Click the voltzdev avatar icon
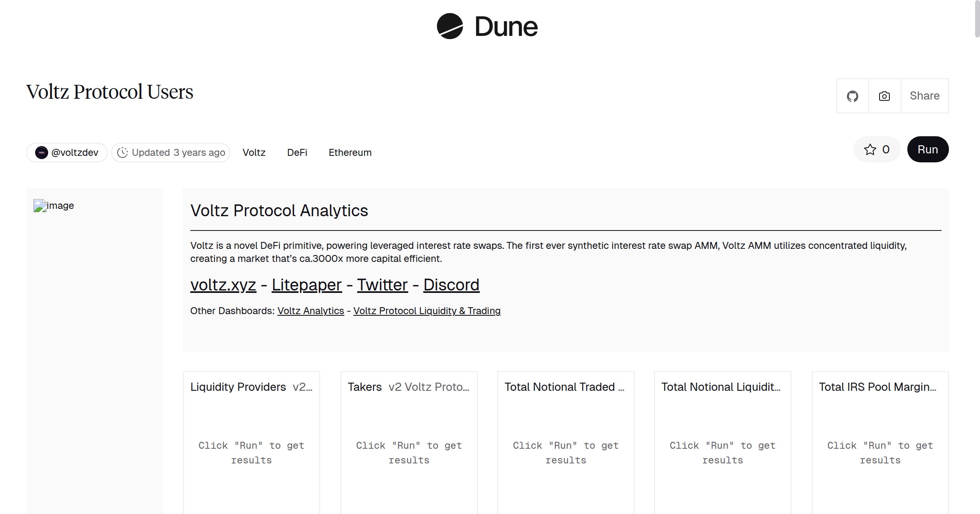 pos(41,153)
